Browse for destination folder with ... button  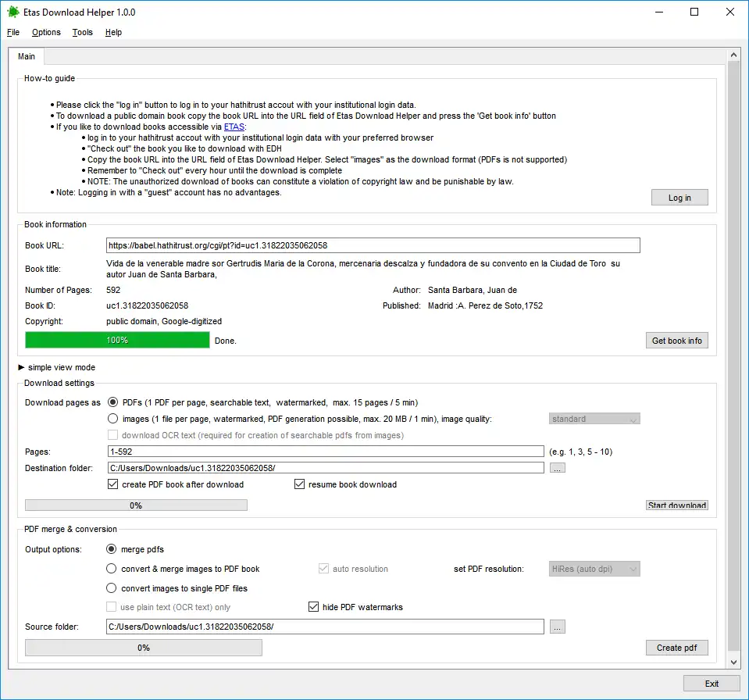coord(557,468)
